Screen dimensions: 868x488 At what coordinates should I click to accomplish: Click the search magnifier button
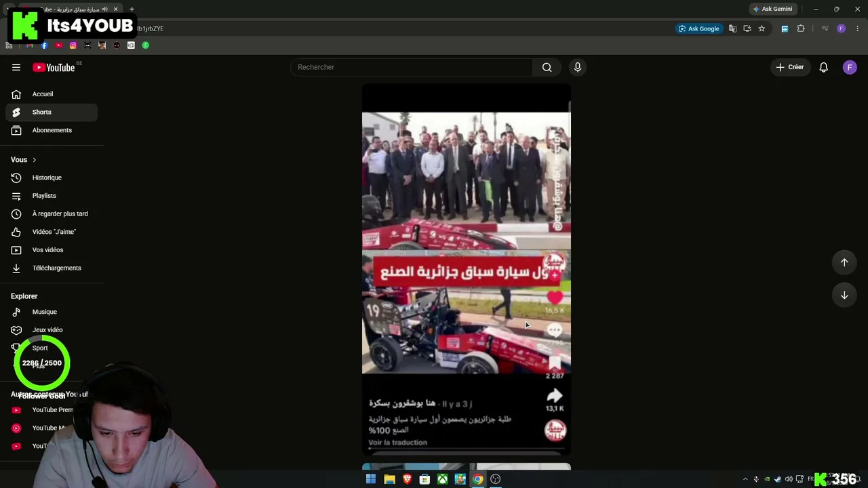pyautogui.click(x=547, y=67)
